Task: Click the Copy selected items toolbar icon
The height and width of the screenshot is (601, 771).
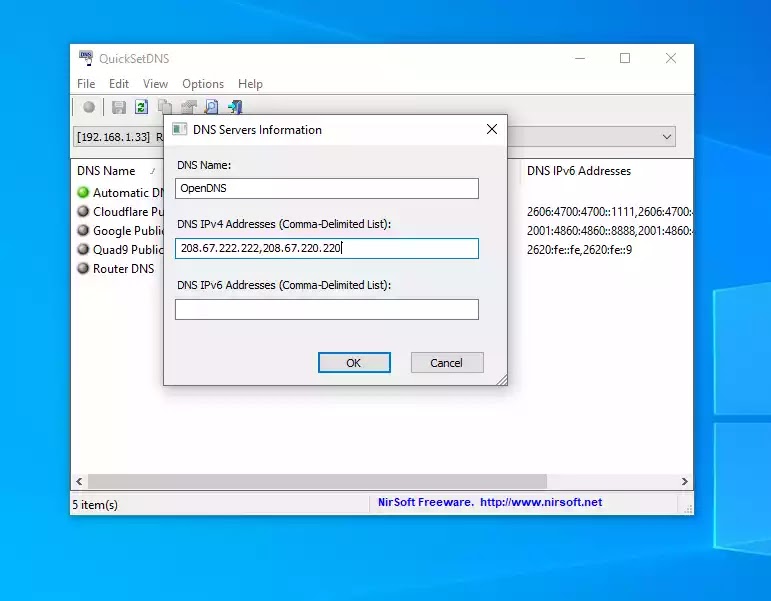Action: pos(165,107)
